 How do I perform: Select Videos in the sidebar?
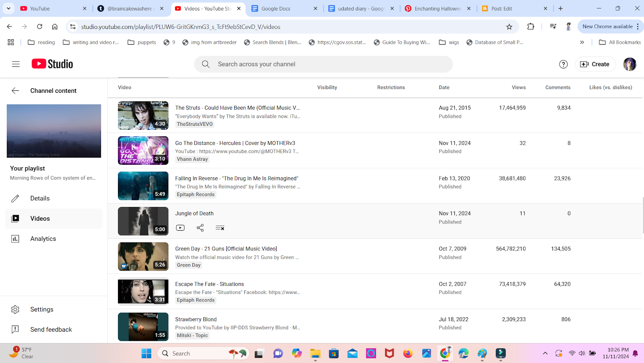pyautogui.click(x=54, y=219)
